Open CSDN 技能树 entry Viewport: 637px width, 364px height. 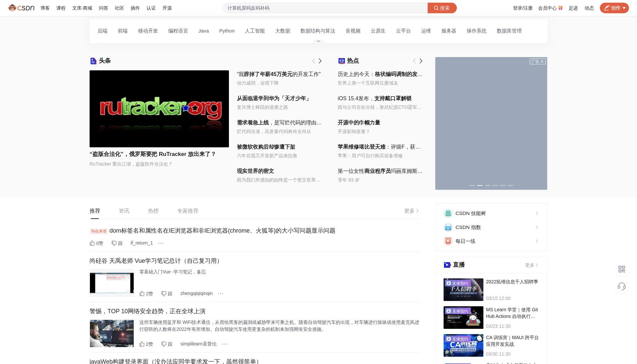pos(491,213)
